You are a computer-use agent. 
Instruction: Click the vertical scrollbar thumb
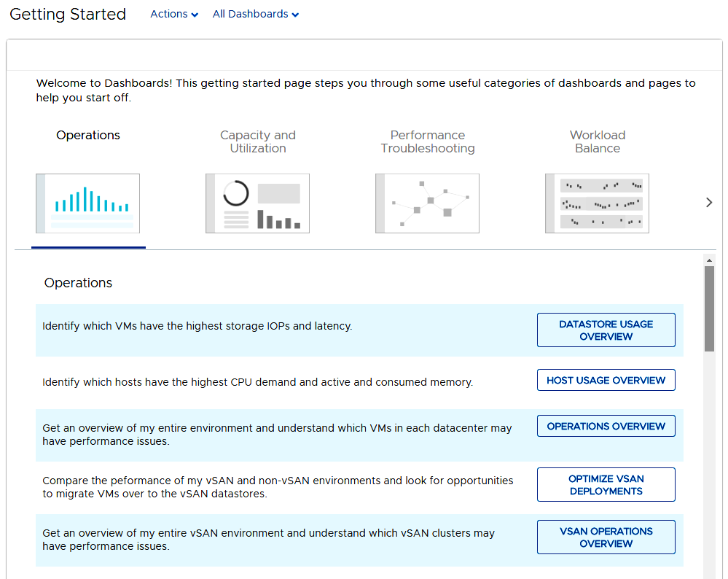click(709, 308)
